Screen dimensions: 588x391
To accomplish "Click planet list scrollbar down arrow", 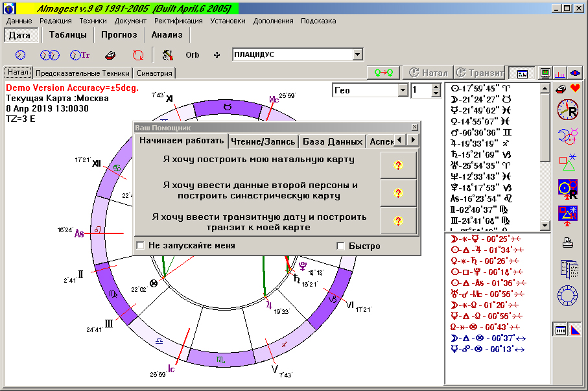I will (x=545, y=226).
